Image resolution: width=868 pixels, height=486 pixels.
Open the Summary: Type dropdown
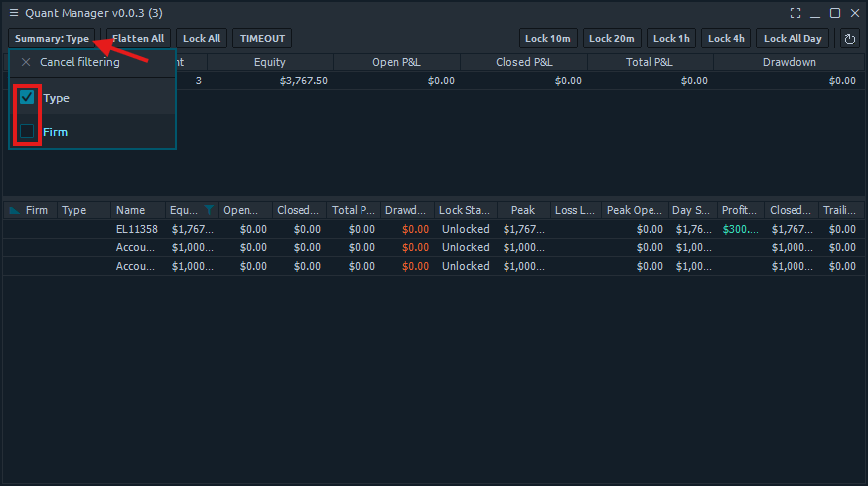click(x=53, y=39)
